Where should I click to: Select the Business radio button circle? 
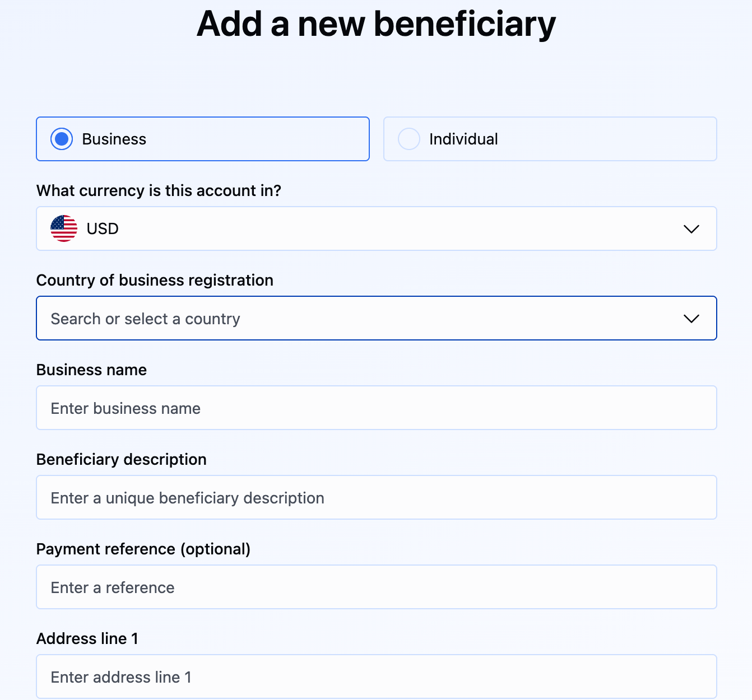click(x=62, y=139)
